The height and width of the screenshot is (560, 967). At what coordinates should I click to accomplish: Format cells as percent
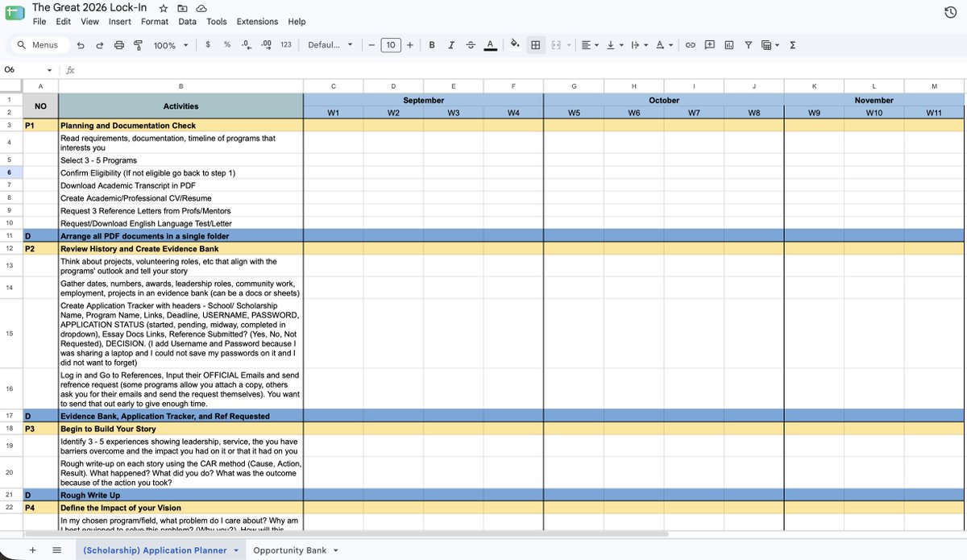[227, 45]
